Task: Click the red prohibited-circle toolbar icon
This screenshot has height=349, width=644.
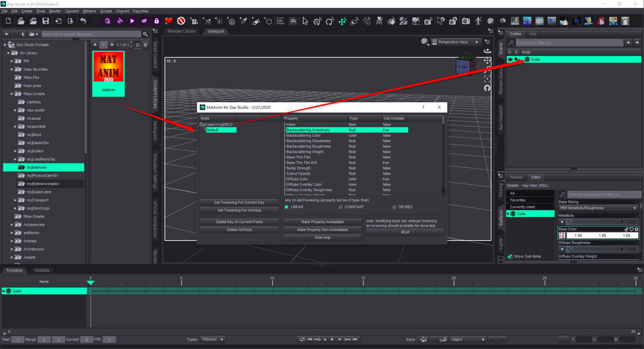Action: 181,21
